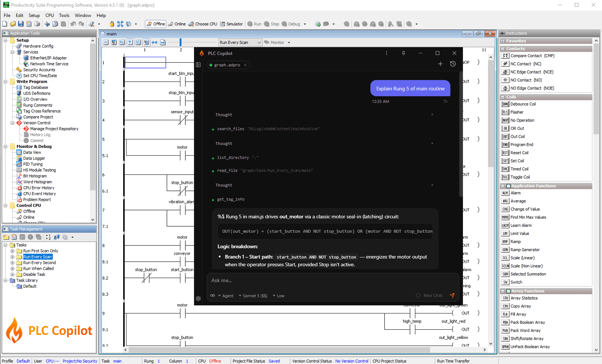Collapse the Version Control tree node
The width and height of the screenshot is (602, 364).
pyautogui.click(x=13, y=123)
